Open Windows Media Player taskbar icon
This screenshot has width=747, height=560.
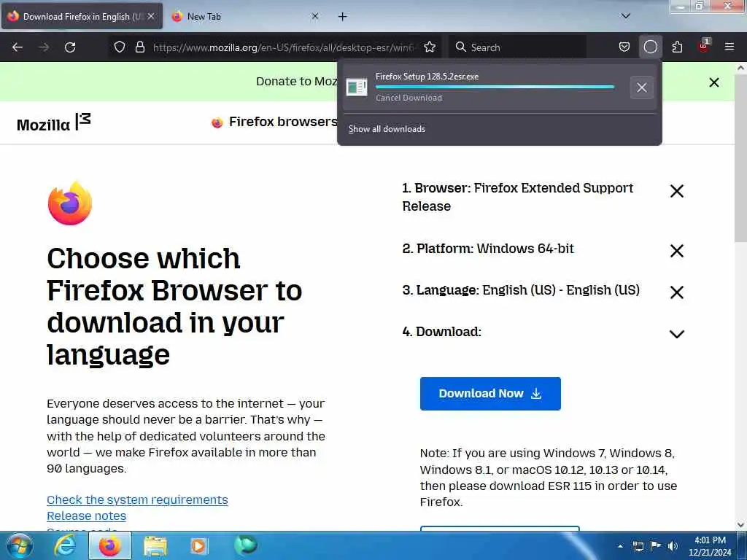(x=198, y=546)
